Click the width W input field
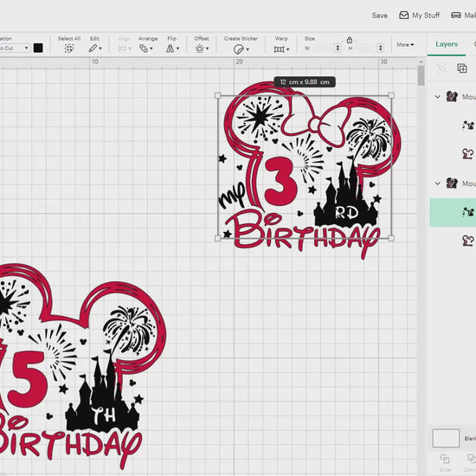 click(x=325, y=48)
